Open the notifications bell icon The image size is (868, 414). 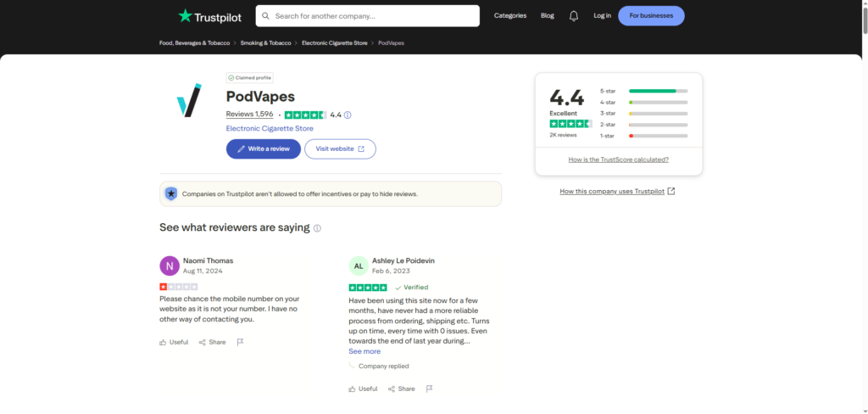[x=574, y=15]
